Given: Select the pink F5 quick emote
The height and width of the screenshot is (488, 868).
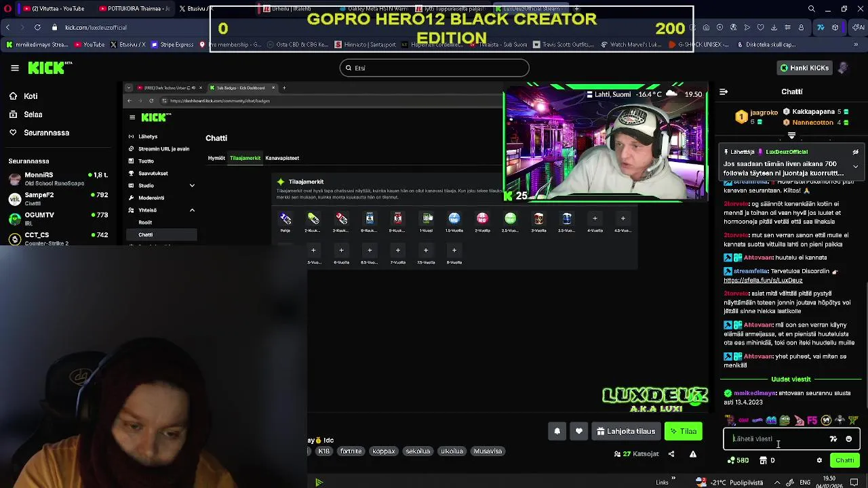Looking at the screenshot, I should click(812, 420).
